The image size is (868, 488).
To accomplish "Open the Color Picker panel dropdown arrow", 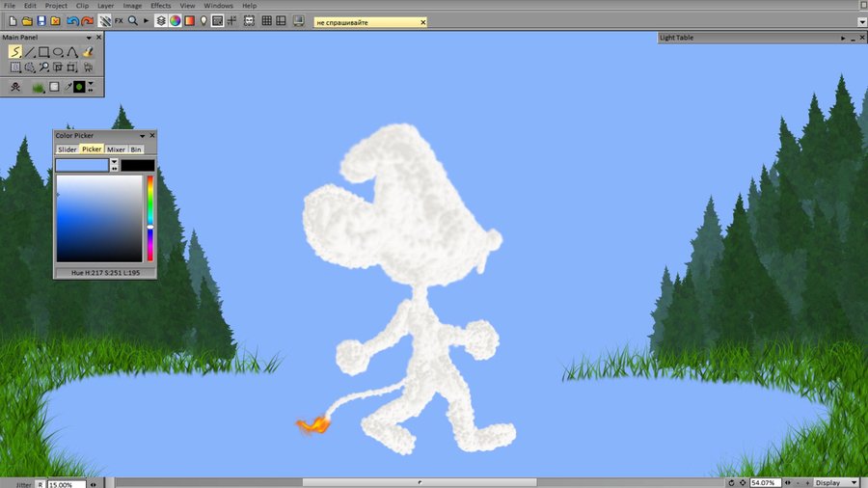I will 143,136.
